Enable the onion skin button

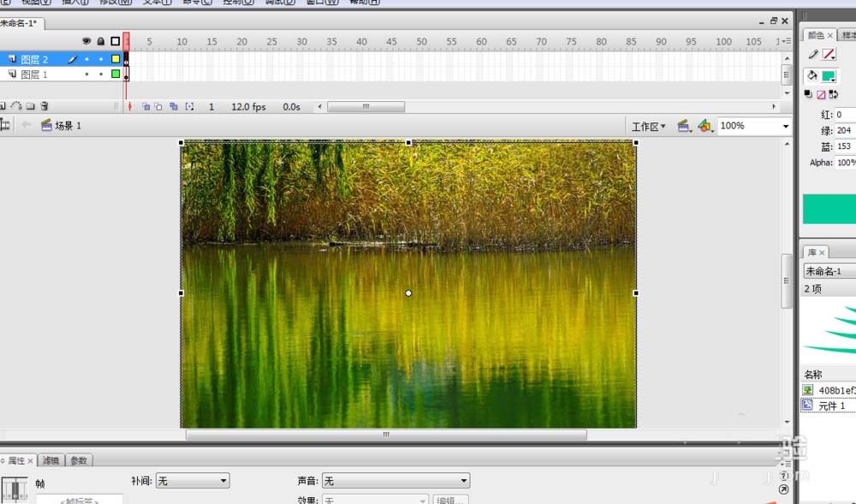click(x=146, y=107)
